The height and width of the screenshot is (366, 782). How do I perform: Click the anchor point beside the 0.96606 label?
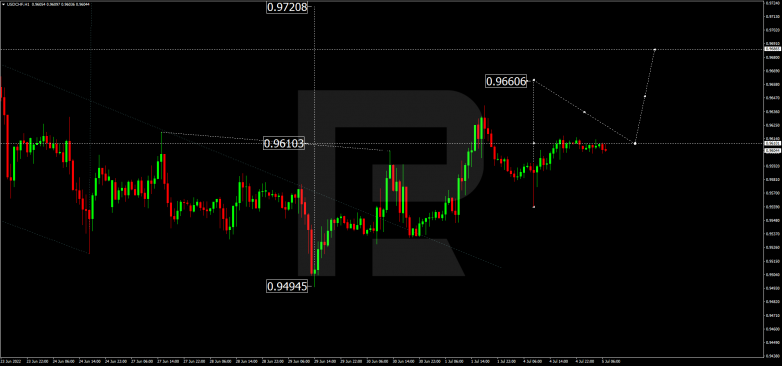[534, 80]
